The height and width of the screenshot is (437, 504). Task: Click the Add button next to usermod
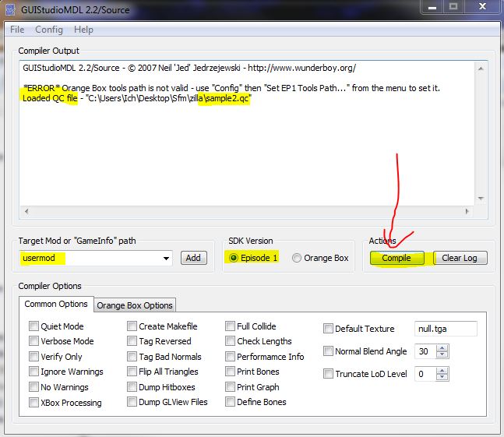click(x=193, y=258)
